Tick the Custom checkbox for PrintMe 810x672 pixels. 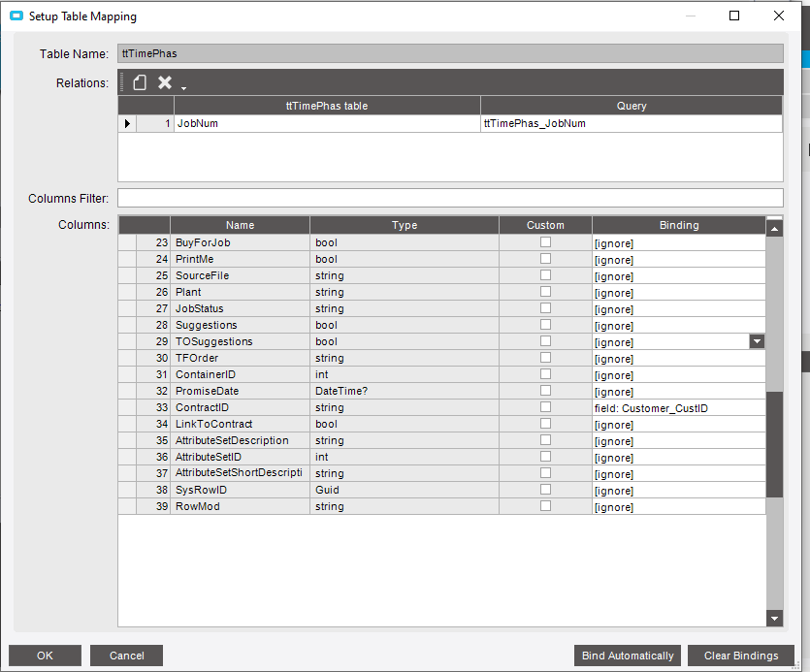tap(545, 259)
